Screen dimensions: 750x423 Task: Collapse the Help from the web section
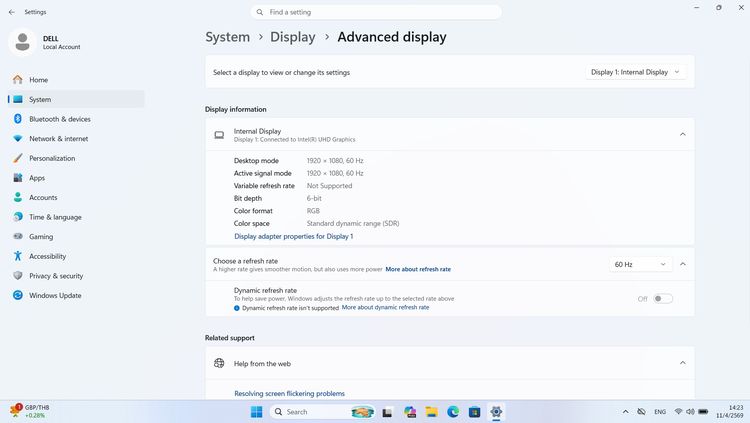(x=683, y=363)
